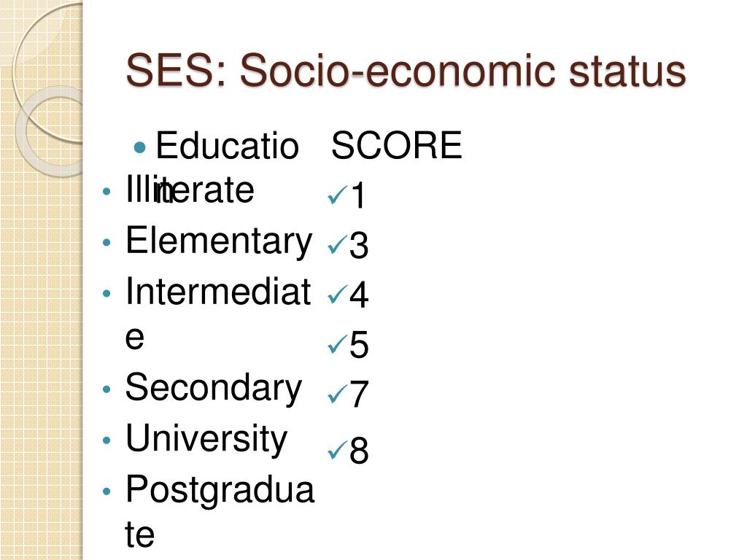Click the teal bullet before Education

click(x=139, y=147)
